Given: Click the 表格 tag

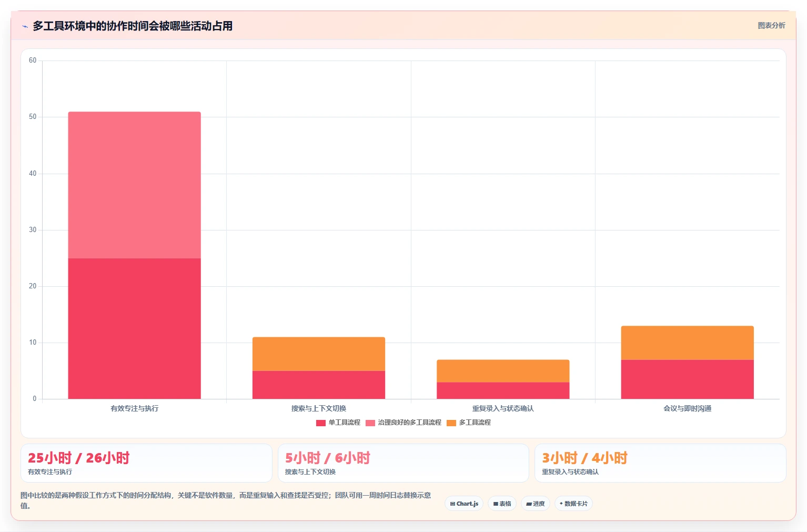Looking at the screenshot, I should (502, 504).
